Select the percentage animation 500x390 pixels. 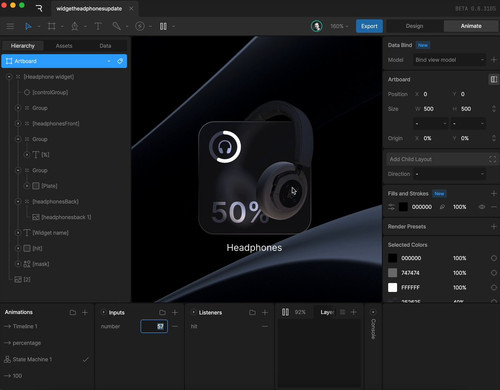[x=27, y=343]
